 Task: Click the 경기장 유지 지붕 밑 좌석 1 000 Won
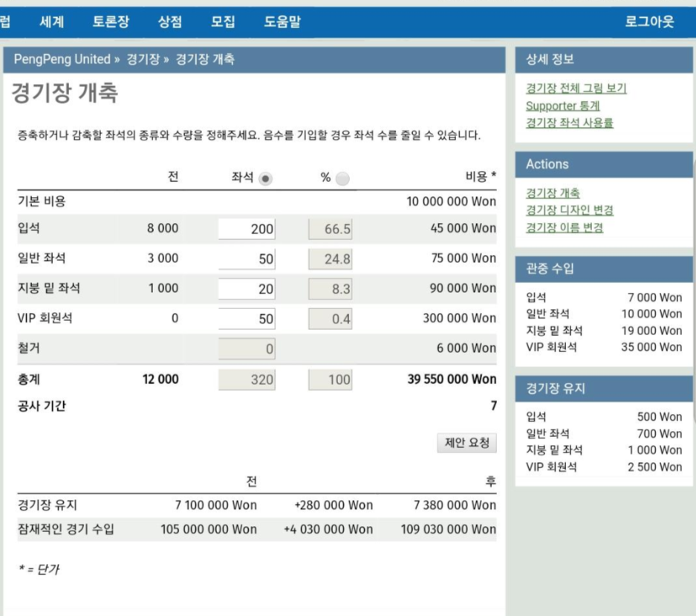click(654, 450)
